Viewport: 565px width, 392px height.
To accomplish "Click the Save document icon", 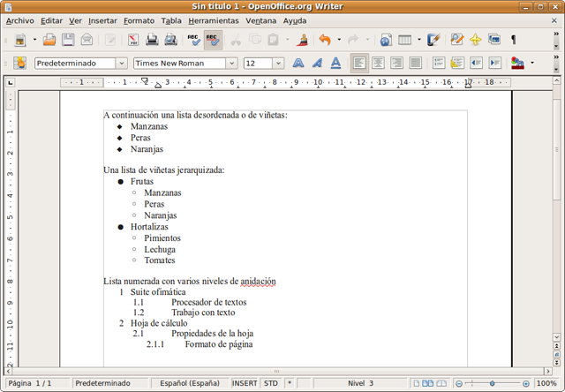I will point(68,40).
